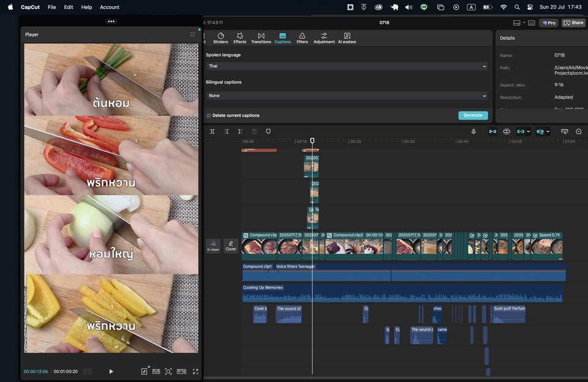Open the Stickers panel
The height and width of the screenshot is (382, 588).
pyautogui.click(x=221, y=38)
